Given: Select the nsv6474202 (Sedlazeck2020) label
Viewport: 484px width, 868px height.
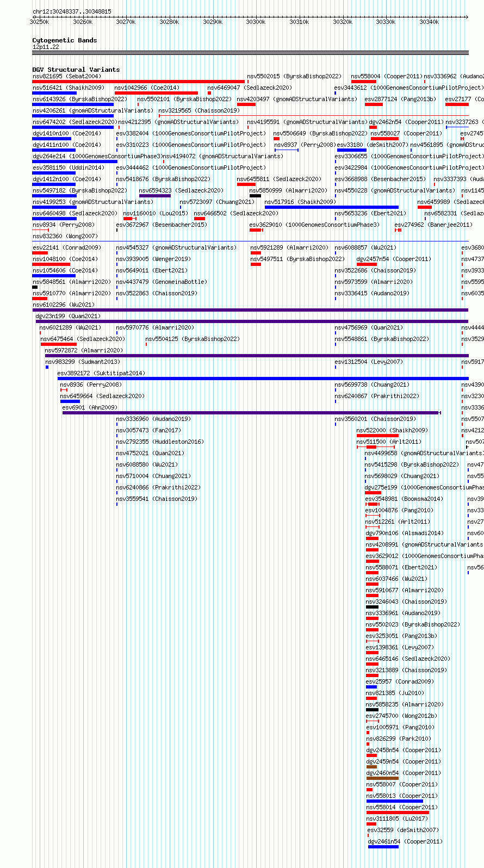Looking at the screenshot, I should [x=75, y=122].
